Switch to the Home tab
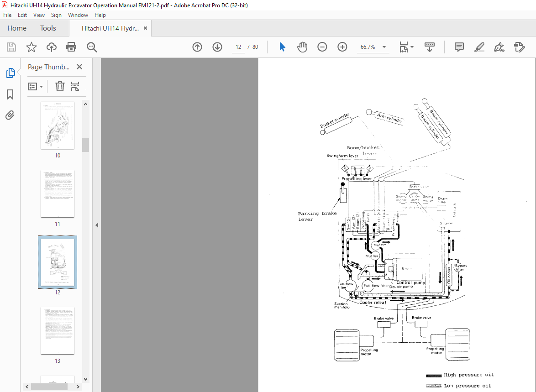536x392 pixels. [x=17, y=28]
